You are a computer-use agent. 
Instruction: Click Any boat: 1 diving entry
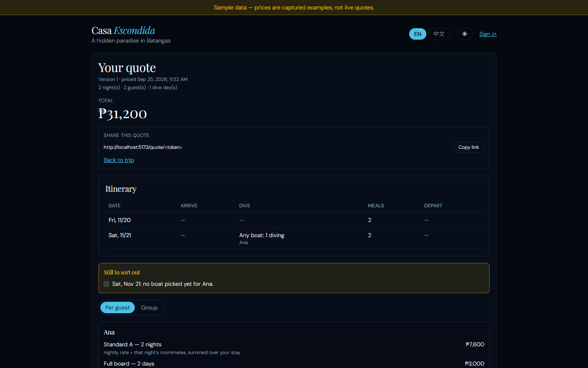[x=262, y=235]
